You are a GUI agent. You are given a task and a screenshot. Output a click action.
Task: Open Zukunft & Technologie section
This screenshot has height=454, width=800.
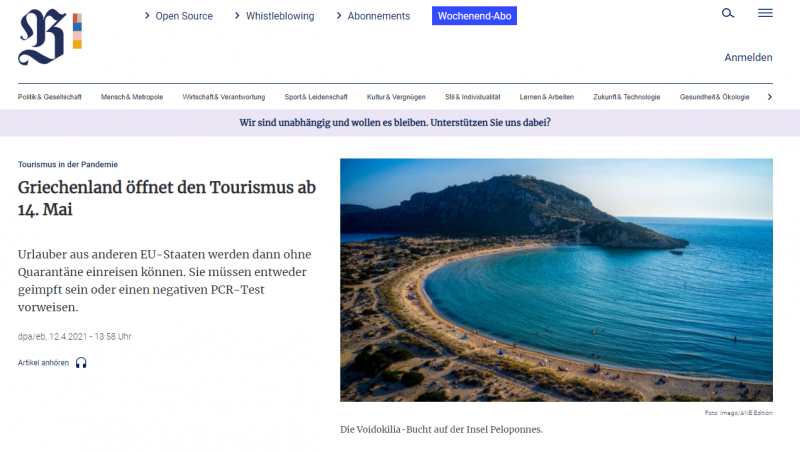[x=627, y=97]
